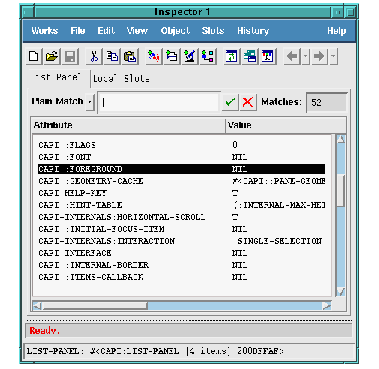The image size is (379, 369).
Task: Click the SINGLE-SELECTION value cell
Action: coord(279,241)
